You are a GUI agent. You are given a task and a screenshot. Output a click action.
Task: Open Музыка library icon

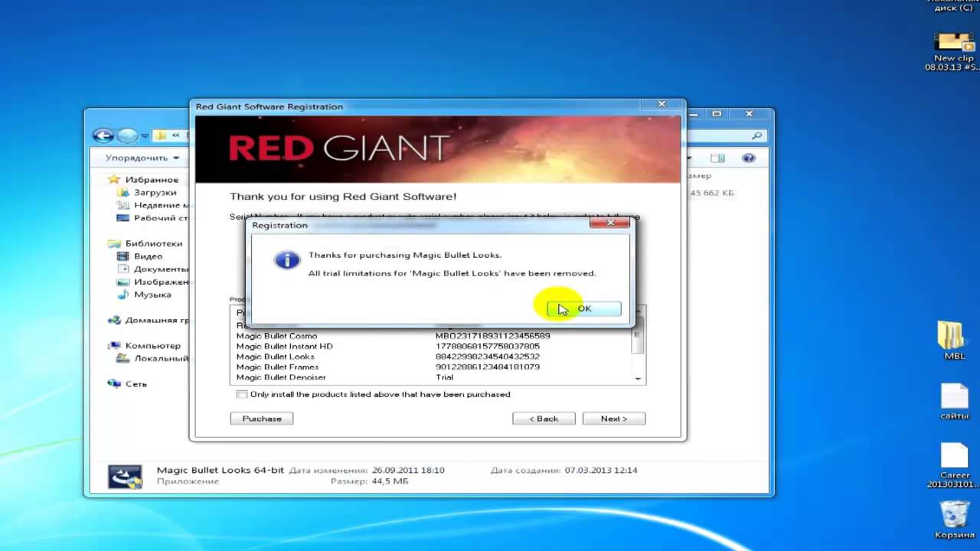122,295
